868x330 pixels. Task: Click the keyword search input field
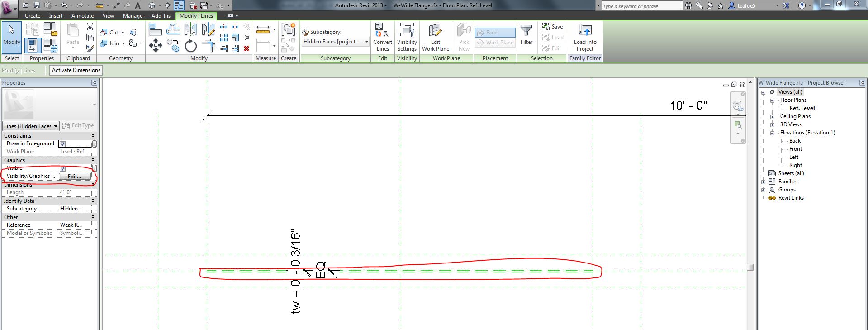click(x=642, y=6)
